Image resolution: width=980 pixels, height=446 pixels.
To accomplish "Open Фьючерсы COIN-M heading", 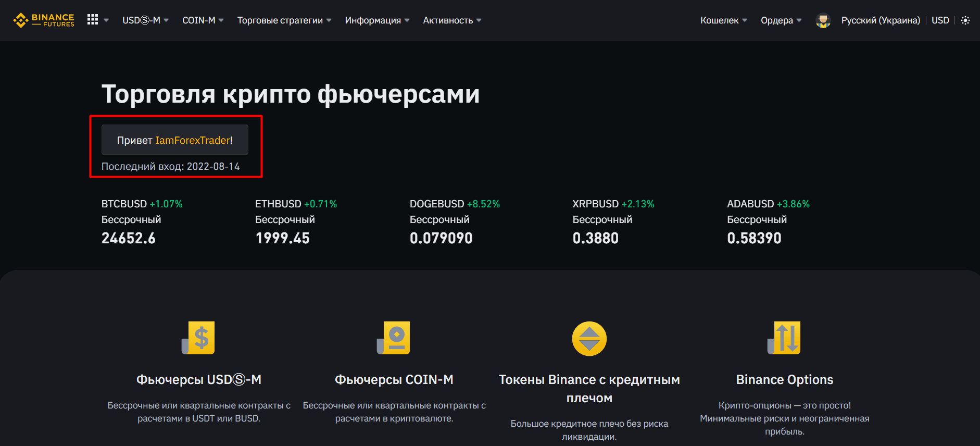I will click(394, 380).
